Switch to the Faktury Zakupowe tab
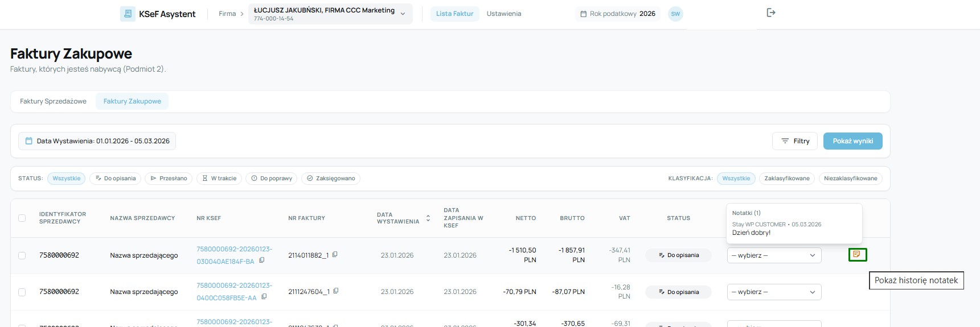This screenshot has height=327, width=980. tap(132, 101)
